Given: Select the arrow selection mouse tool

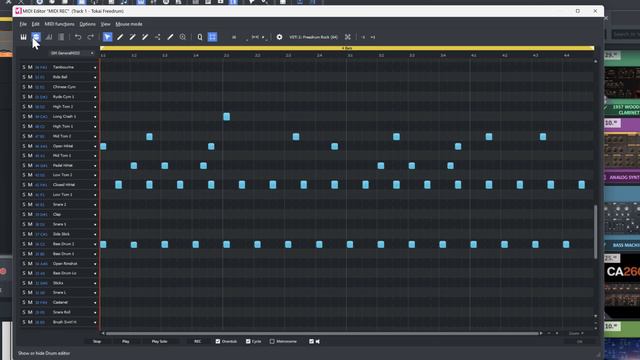Looking at the screenshot, I should pyautogui.click(x=107, y=37).
